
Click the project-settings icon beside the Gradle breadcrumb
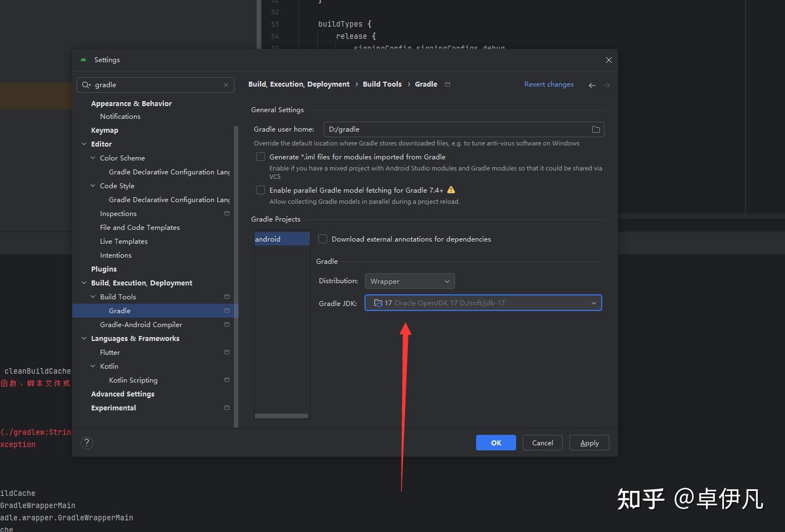coord(448,84)
